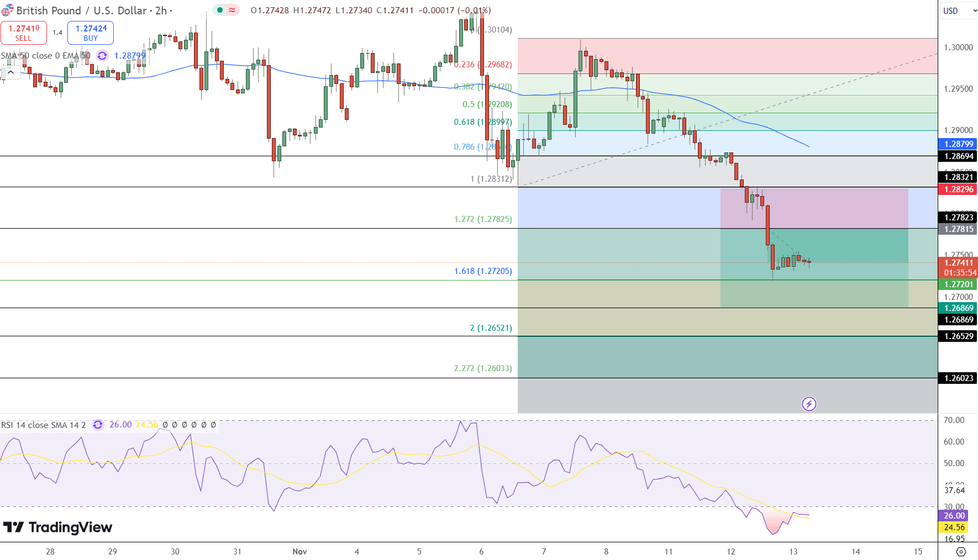
Task: Click the 2 (1.26521) Fibonacci label
Action: click(491, 328)
